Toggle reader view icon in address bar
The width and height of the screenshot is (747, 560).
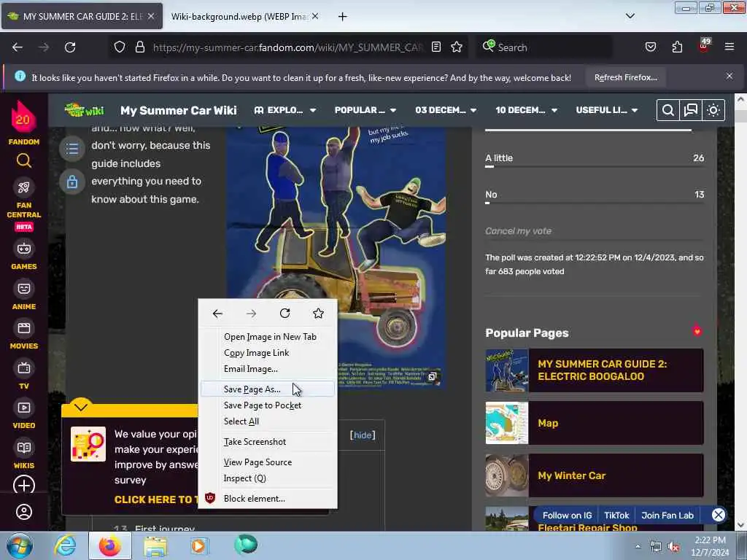coord(436,47)
